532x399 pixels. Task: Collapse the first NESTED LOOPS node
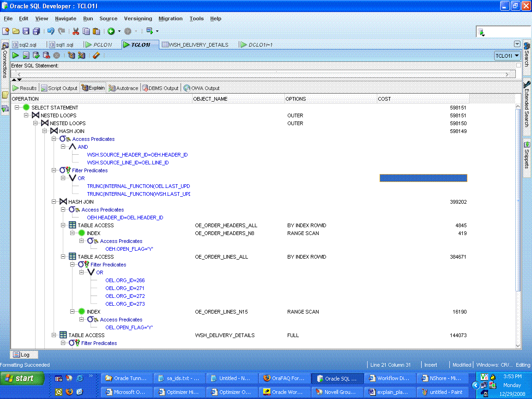coord(26,115)
